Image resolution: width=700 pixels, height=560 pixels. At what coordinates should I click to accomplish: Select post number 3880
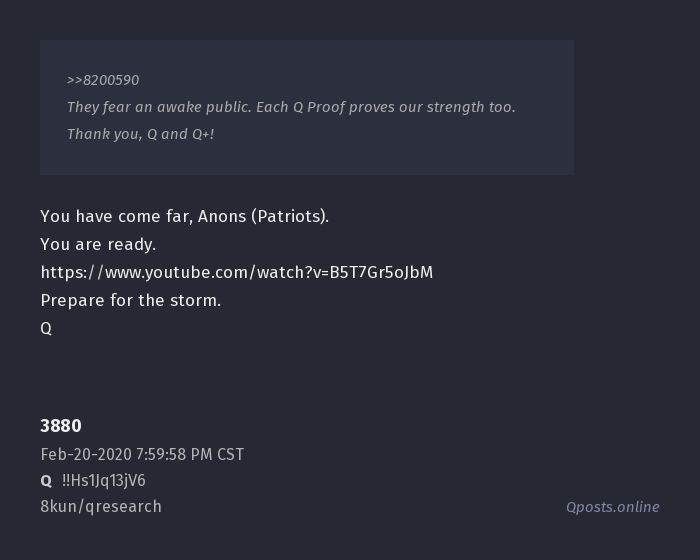61,426
